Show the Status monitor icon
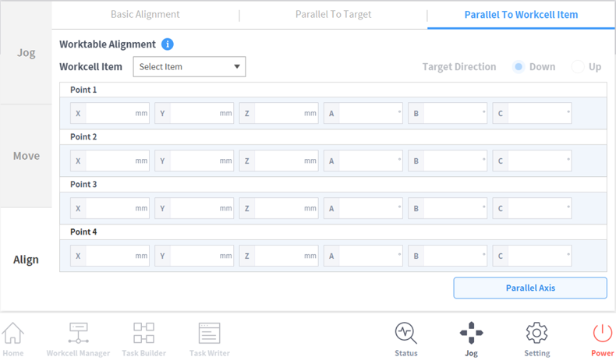The width and height of the screenshot is (616, 364). 405,338
